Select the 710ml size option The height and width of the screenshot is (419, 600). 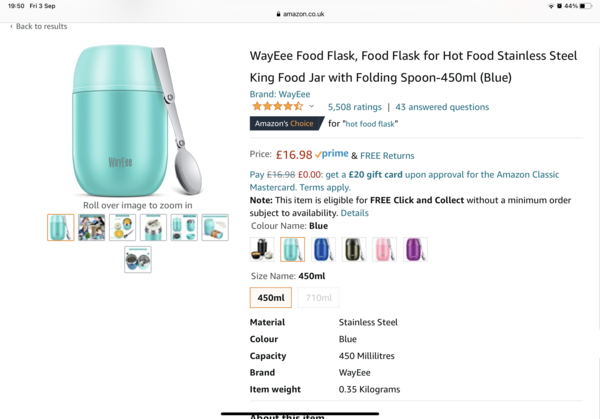click(318, 297)
